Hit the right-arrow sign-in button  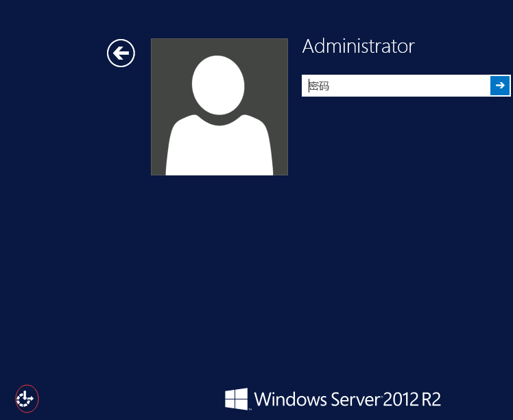coord(500,86)
